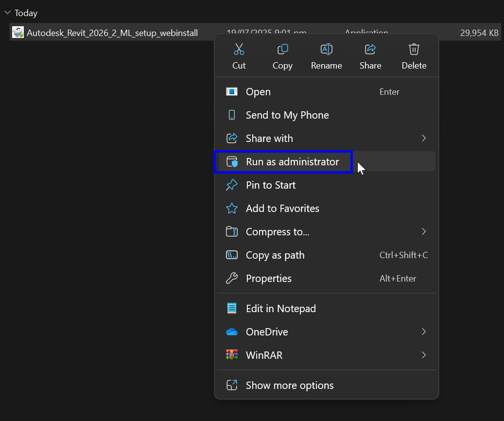Click the Revit installer file thumbnail
This screenshot has width=504, height=421.
(18, 32)
